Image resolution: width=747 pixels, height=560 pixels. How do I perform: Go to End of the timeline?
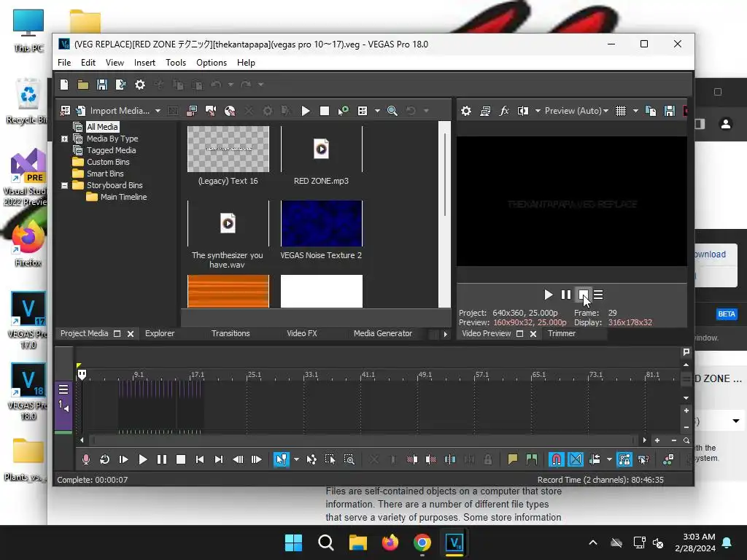point(219,459)
